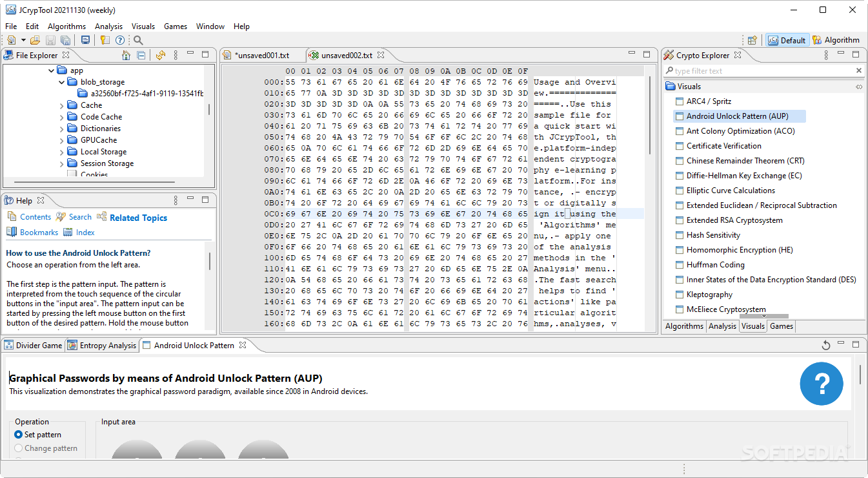Viewport: 868px width, 478px height.
Task: Switch to the Default perspective
Action: click(x=787, y=40)
